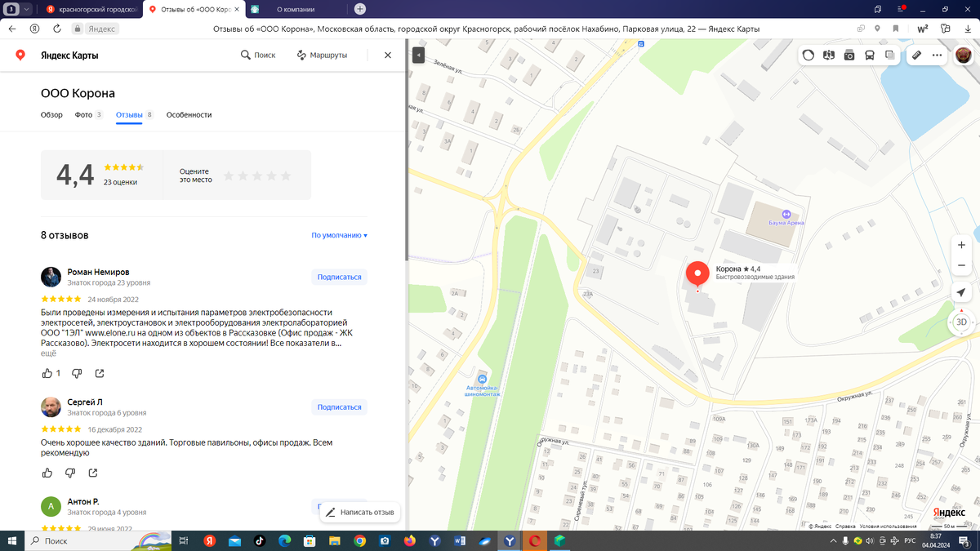The width and height of the screenshot is (980, 551).
Task: Open the map layers circle icon
Action: [808, 56]
